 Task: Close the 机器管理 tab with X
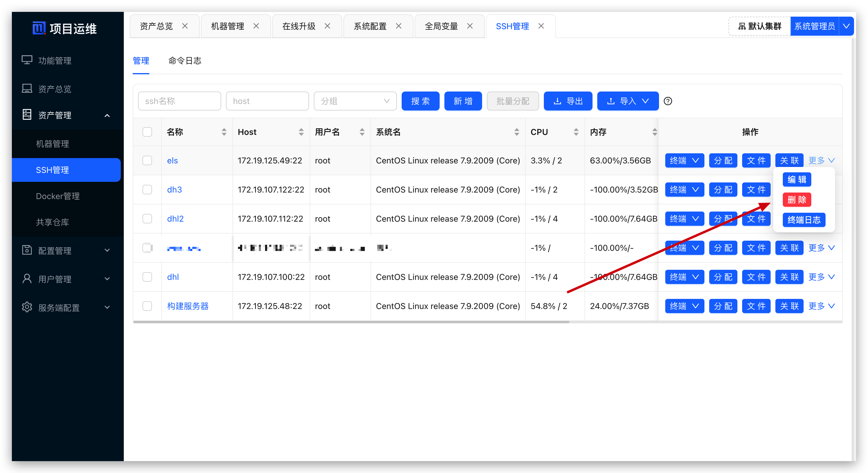(256, 26)
